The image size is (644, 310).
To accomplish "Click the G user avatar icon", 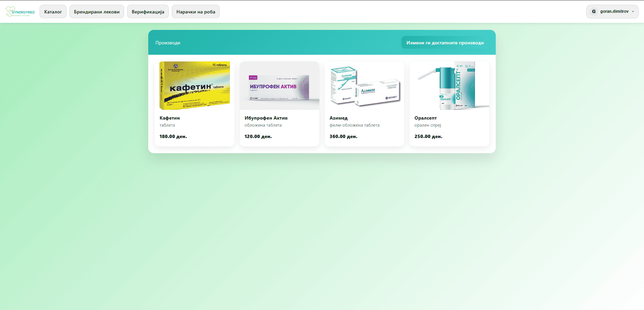I will point(594,11).
